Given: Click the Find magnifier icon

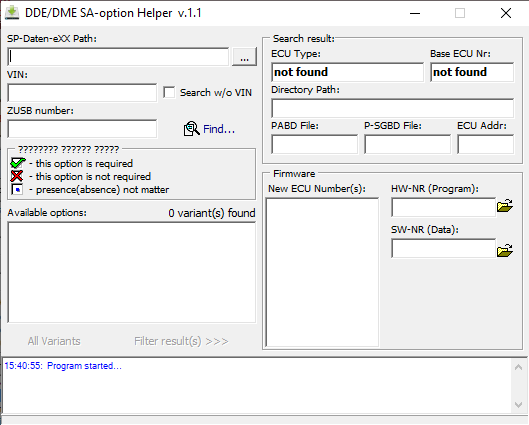Looking at the screenshot, I should pyautogui.click(x=192, y=129).
